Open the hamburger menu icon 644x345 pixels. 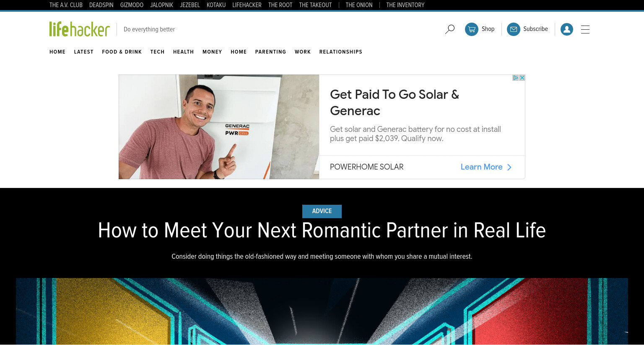585,29
